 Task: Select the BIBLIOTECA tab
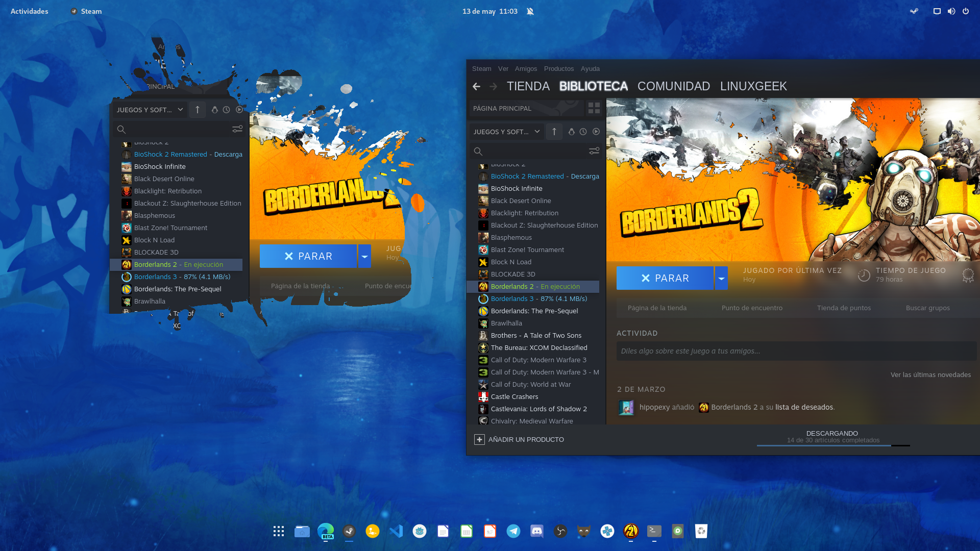click(594, 86)
